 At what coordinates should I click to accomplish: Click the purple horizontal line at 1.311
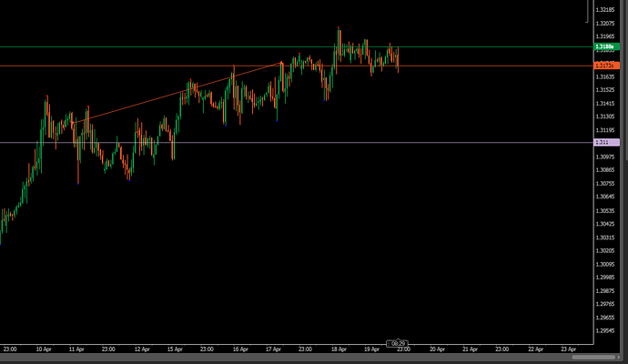(x=297, y=143)
